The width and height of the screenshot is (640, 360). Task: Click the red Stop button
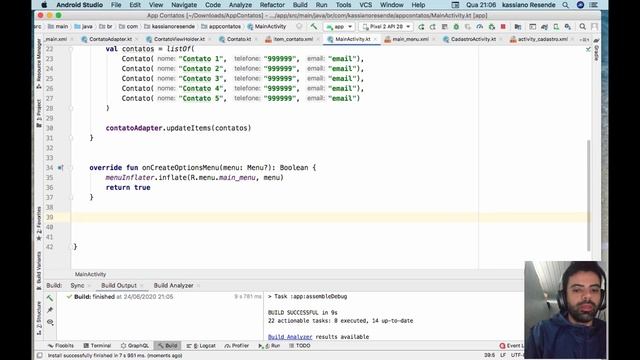pyautogui.click(x=503, y=27)
